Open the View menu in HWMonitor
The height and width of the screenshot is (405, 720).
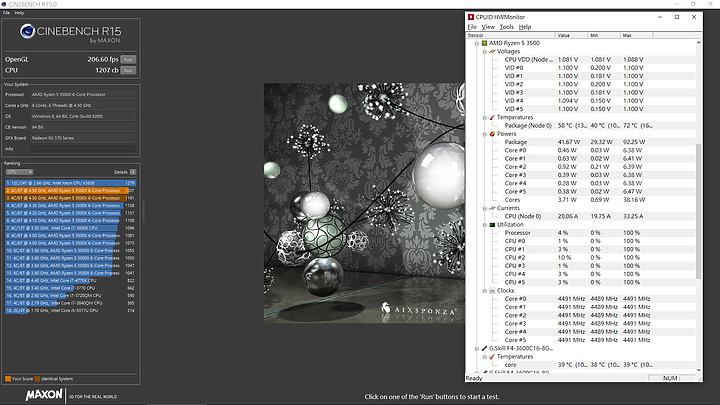coord(487,26)
